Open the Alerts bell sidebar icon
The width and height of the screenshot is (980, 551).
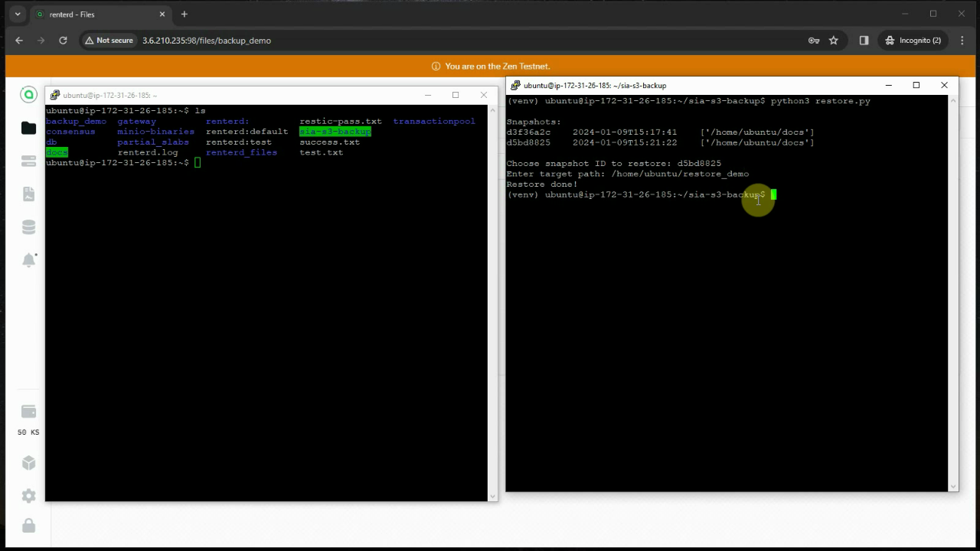tap(28, 260)
